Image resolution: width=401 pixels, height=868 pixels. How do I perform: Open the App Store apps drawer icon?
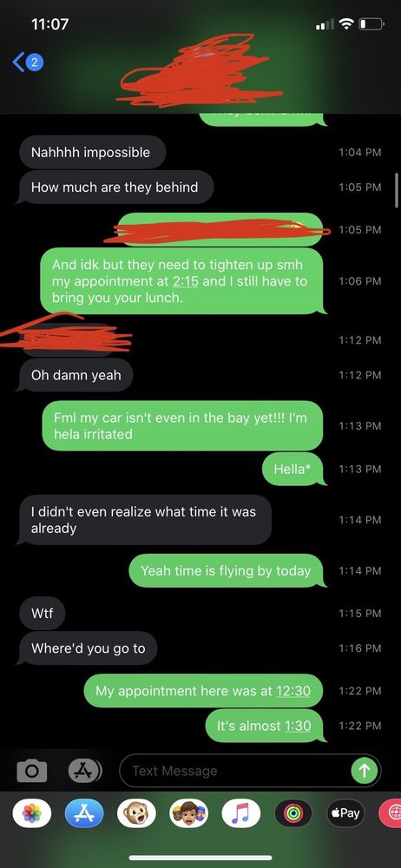click(x=85, y=770)
